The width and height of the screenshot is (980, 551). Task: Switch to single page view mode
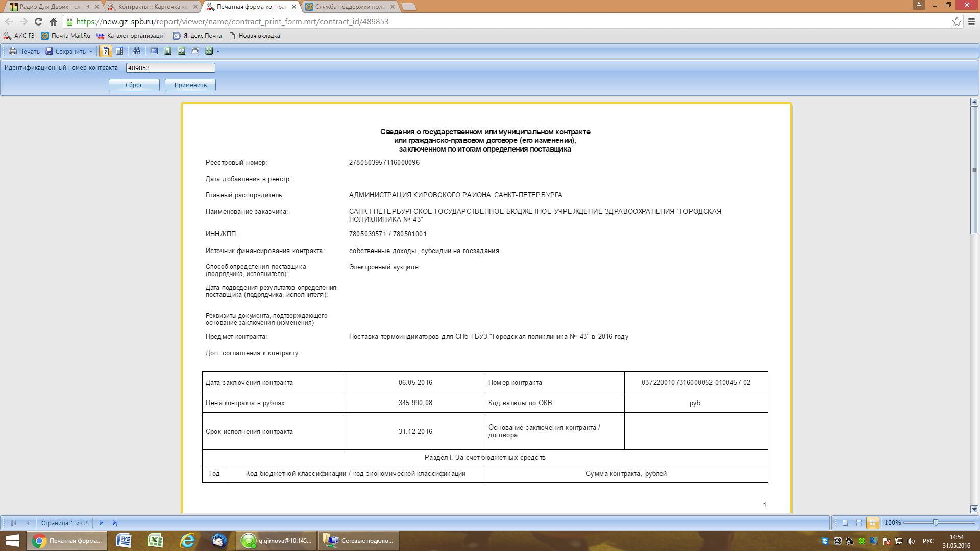845,523
